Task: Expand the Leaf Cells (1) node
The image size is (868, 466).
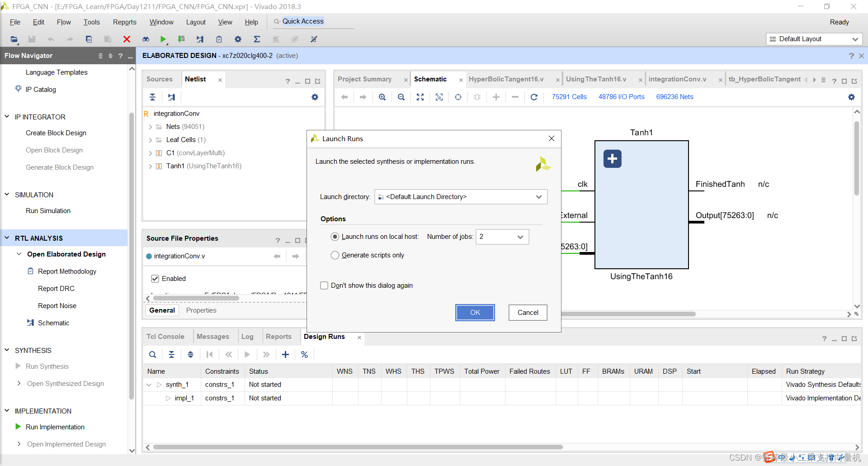Action: (150, 140)
